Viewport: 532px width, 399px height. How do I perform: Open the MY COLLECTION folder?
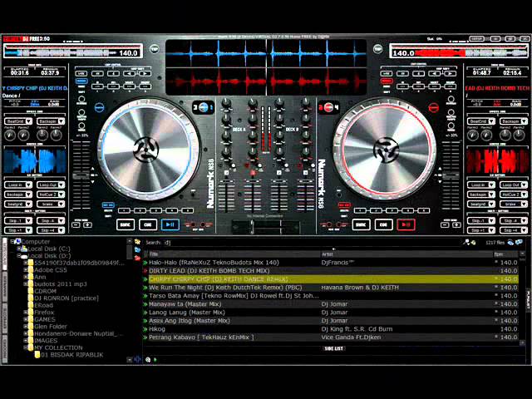coord(58,347)
